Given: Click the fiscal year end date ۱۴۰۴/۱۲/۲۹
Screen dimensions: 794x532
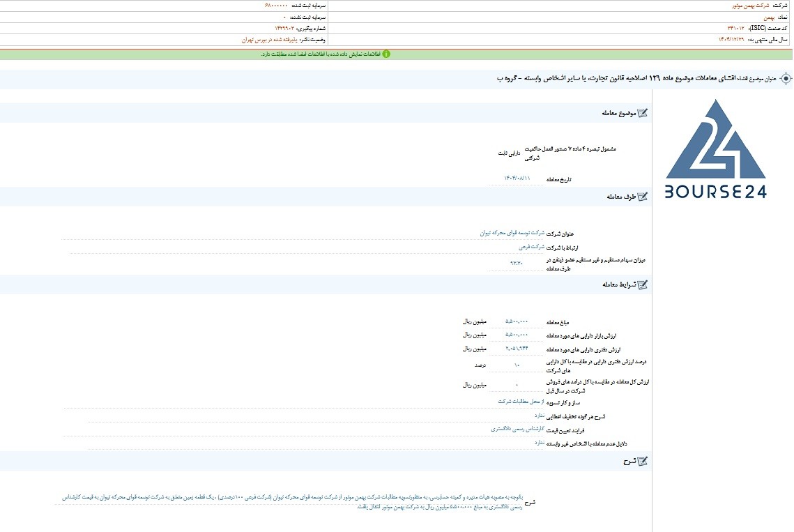Looking at the screenshot, I should pos(731,40).
